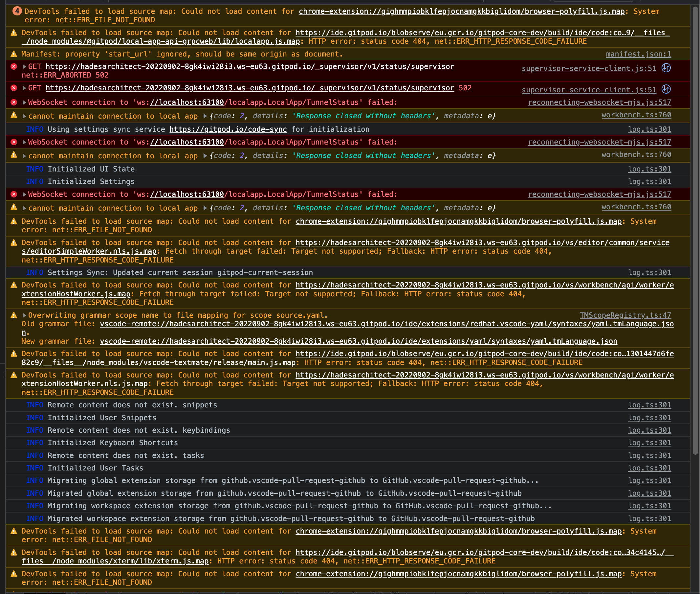Click warning icon on Overwriting grammar scope message

pos(14,315)
